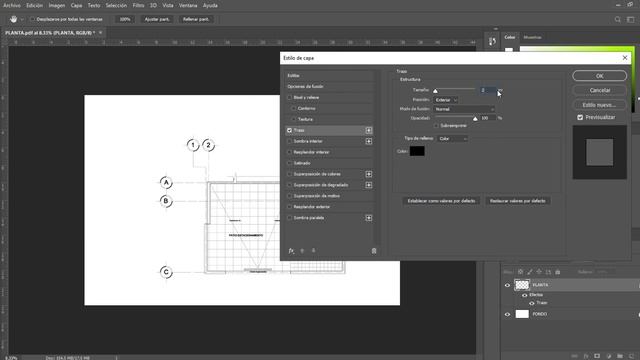This screenshot has height=360, width=640.
Task: Click the prevent artboard auto-nesting lock icon
Action: 548,272
